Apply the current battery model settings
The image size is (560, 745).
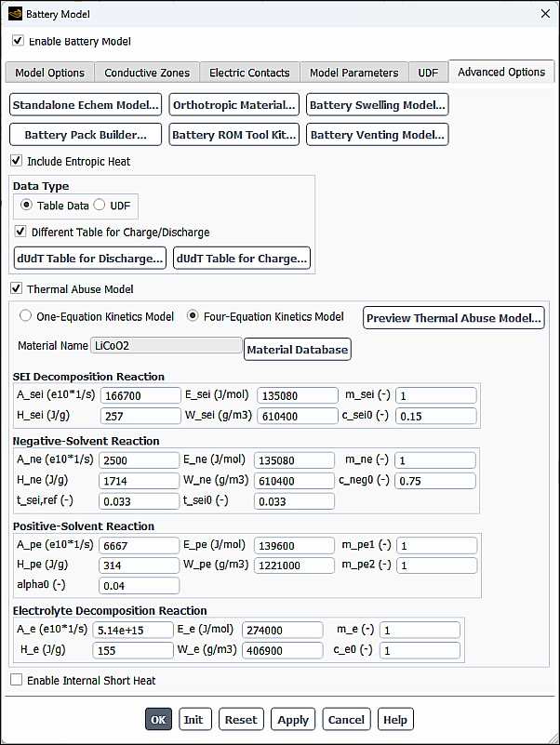pos(293,719)
